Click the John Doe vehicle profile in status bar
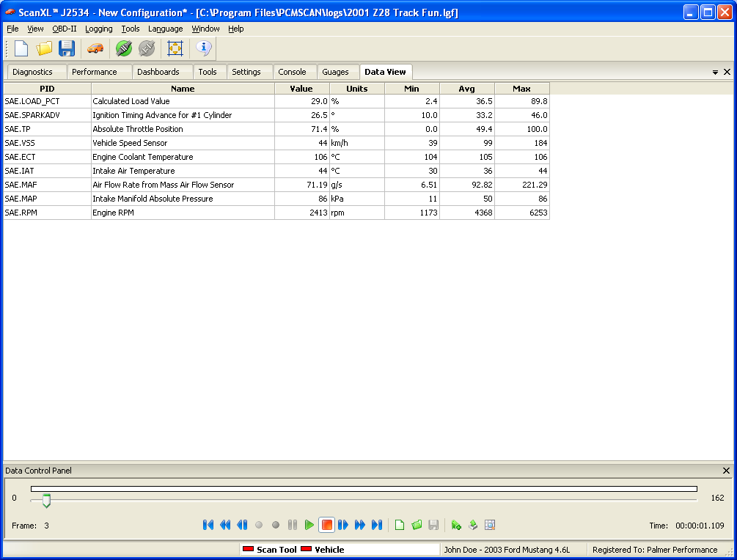 click(507, 550)
